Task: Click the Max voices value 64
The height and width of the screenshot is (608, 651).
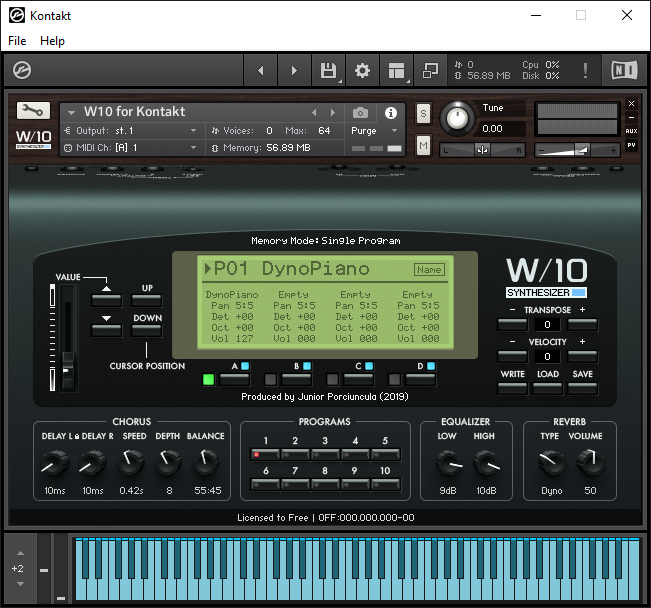Action: (x=324, y=131)
